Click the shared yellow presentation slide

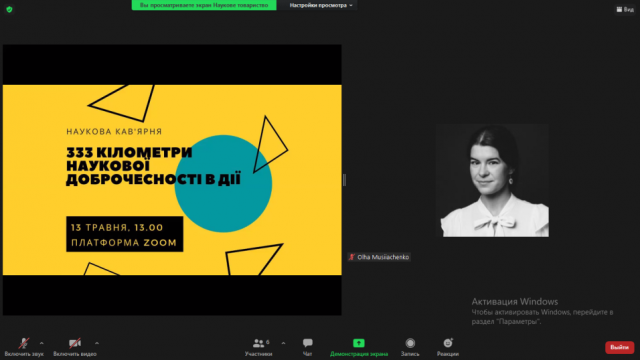172,180
